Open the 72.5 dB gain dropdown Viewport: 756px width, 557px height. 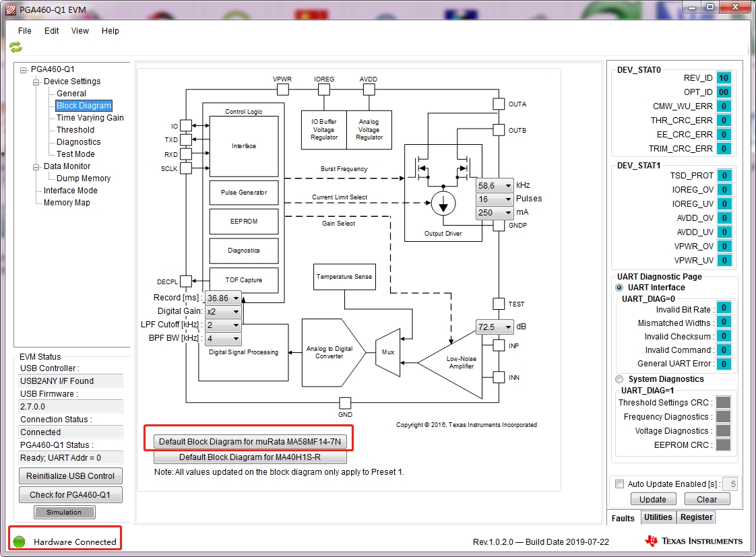click(495, 327)
